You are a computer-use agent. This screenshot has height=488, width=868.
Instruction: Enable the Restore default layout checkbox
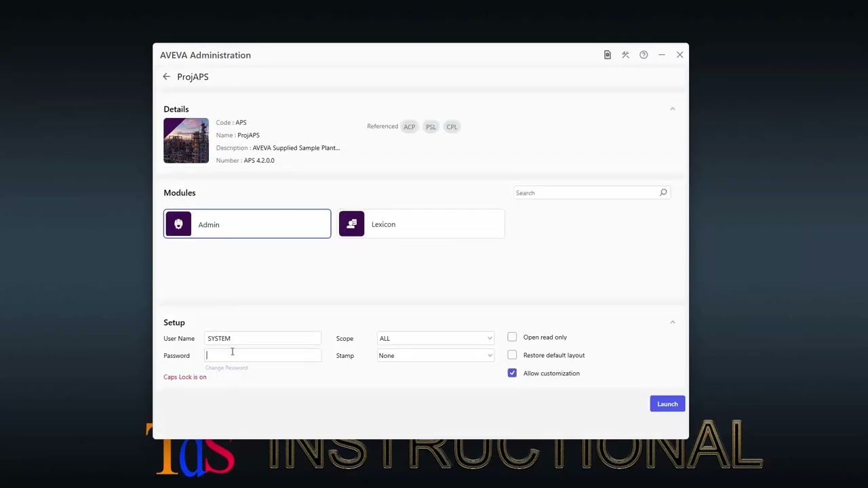pos(512,355)
